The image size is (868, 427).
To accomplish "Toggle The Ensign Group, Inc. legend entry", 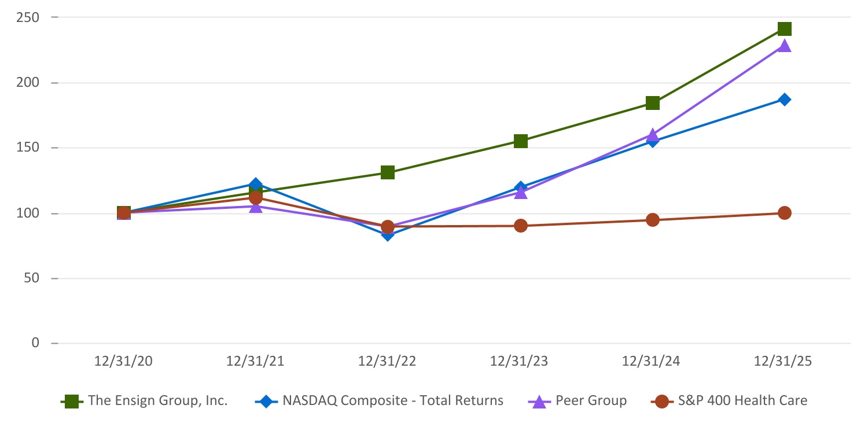I will [x=157, y=400].
